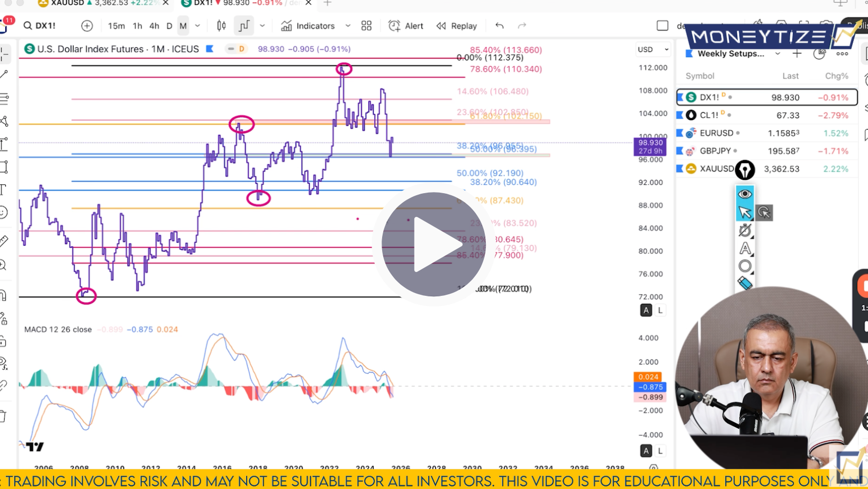
Task: Expand the timeframe interval dropdown
Action: click(x=197, y=25)
